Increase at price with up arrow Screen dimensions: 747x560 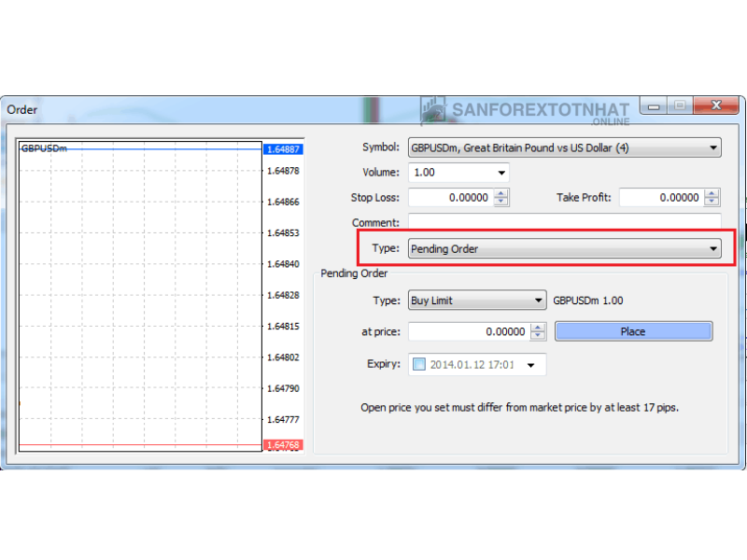pos(538,328)
